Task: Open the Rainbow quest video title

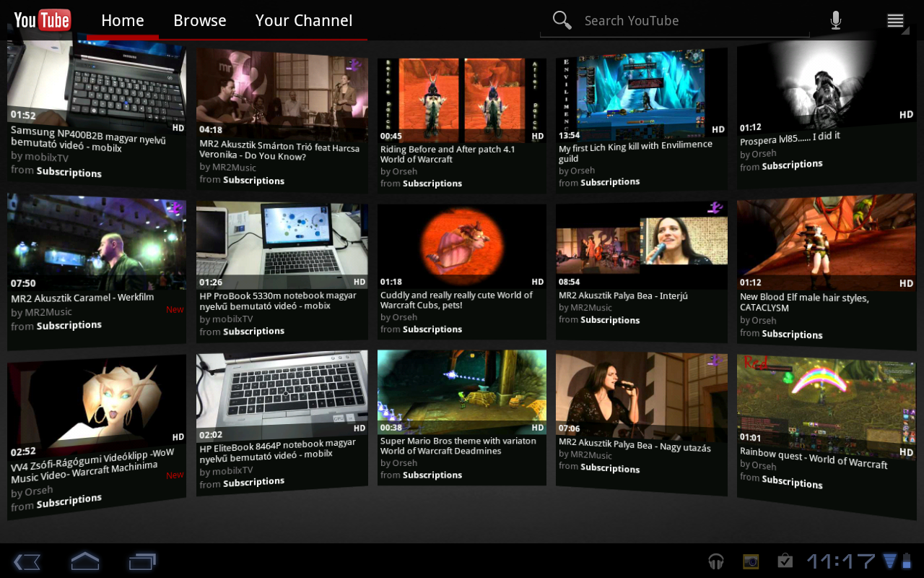Action: click(x=814, y=458)
